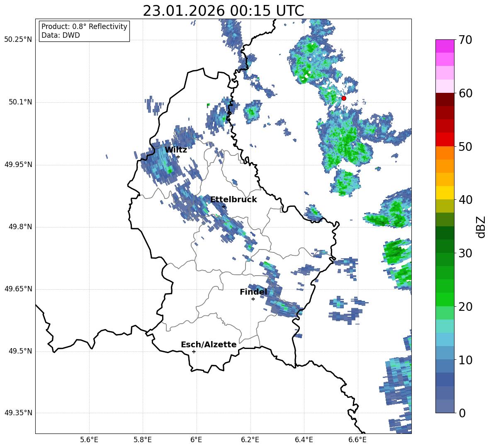Image resolution: width=491 pixels, height=448 pixels.
Task: Click the Ettelbruck station cross marker
Action: tap(224, 207)
